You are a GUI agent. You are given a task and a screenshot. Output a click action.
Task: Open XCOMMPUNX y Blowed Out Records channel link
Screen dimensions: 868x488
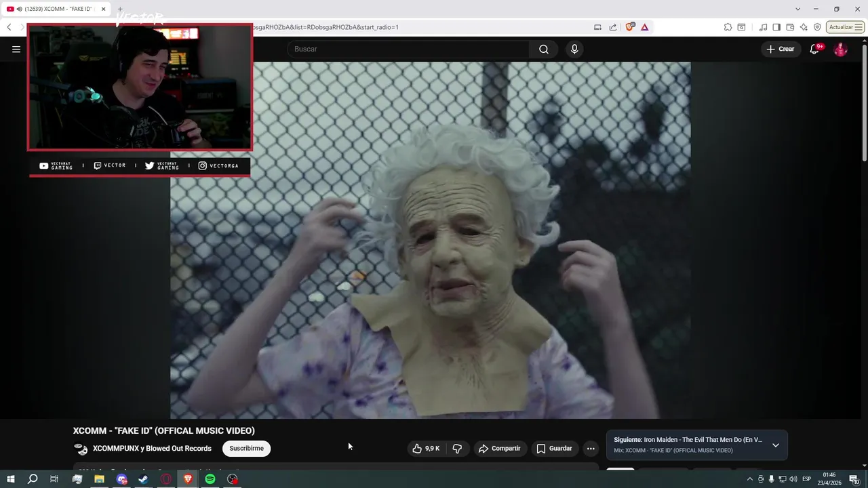152,449
